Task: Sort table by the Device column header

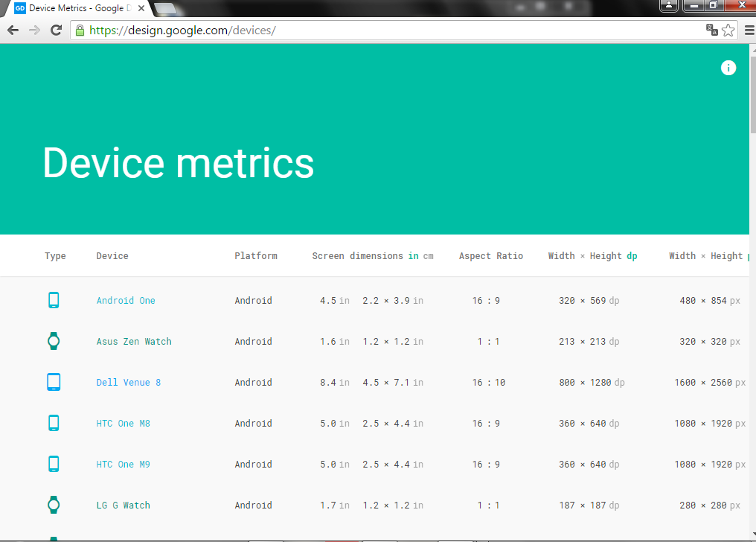Action: [112, 256]
